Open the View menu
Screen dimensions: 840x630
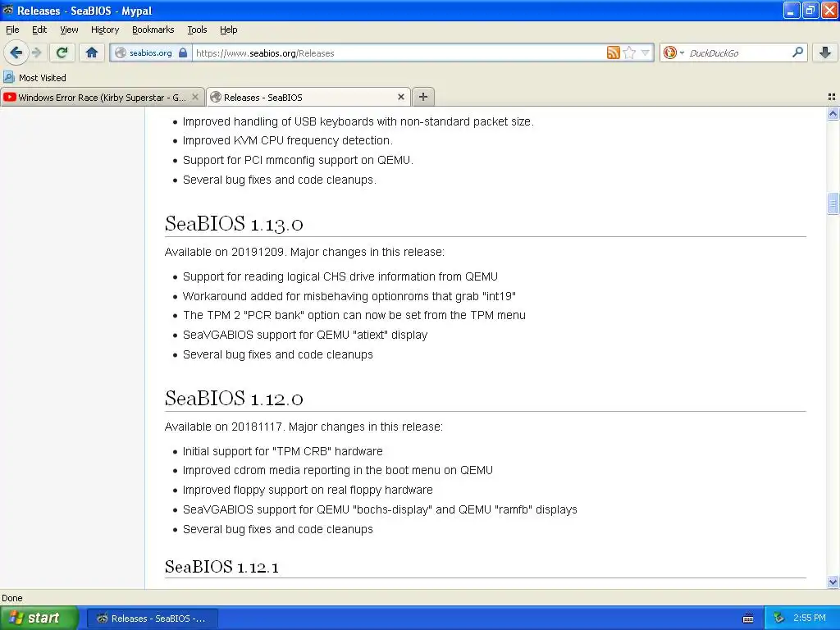69,30
